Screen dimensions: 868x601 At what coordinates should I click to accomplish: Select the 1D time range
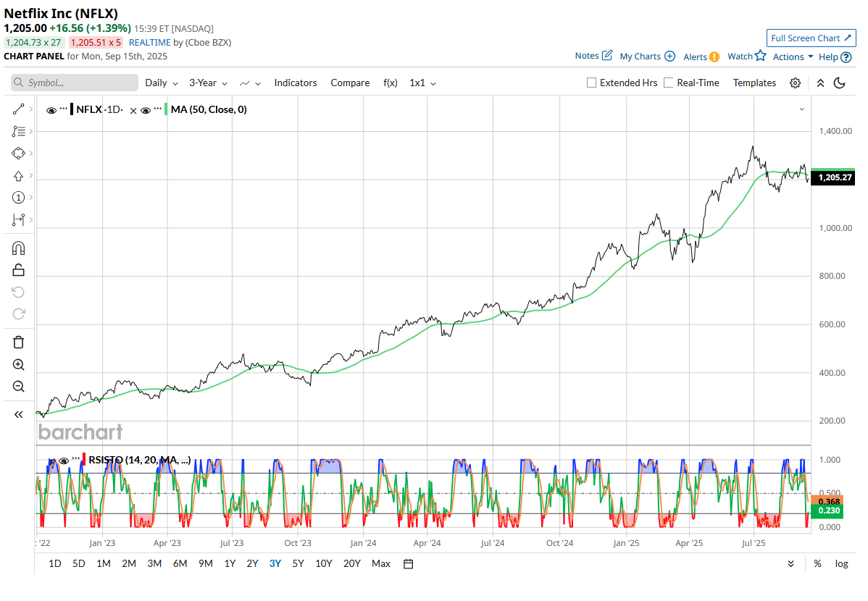pyautogui.click(x=55, y=564)
